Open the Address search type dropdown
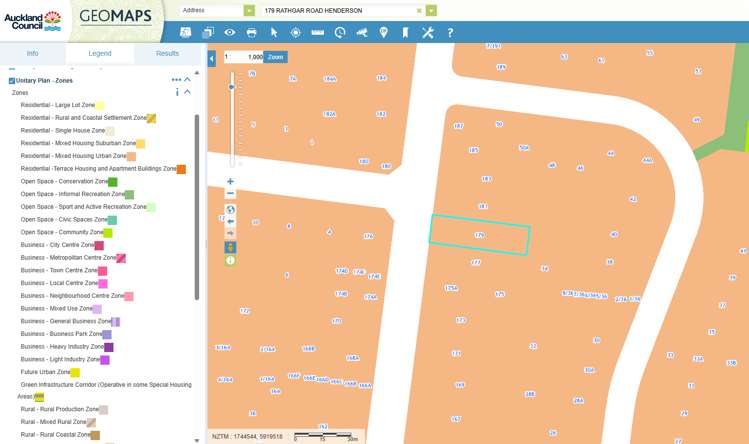This screenshot has height=444, width=749. coord(249,11)
